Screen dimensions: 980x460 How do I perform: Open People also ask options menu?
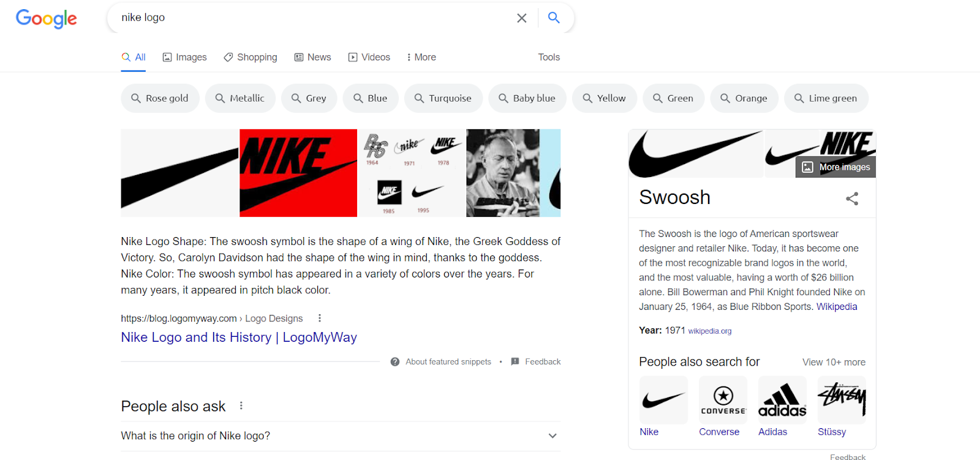click(x=241, y=405)
